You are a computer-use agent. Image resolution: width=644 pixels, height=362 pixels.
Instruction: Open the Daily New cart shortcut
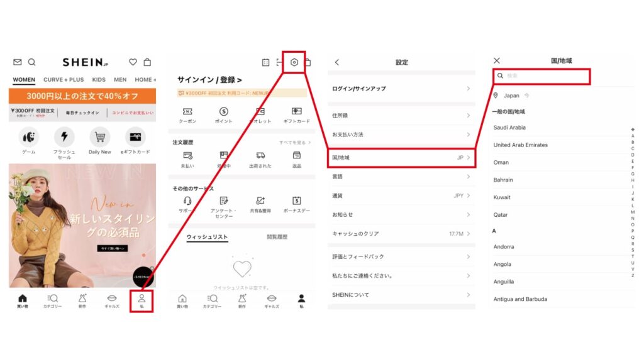tap(100, 137)
